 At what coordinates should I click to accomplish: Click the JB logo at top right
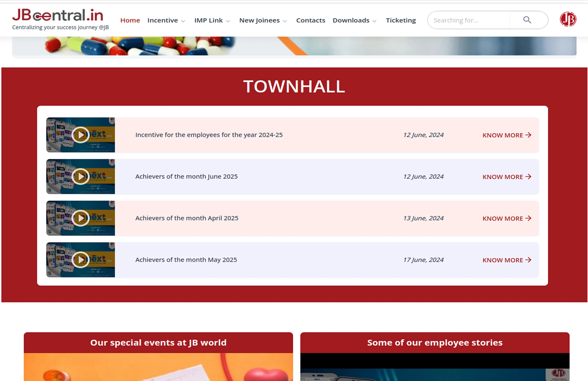pos(568,19)
